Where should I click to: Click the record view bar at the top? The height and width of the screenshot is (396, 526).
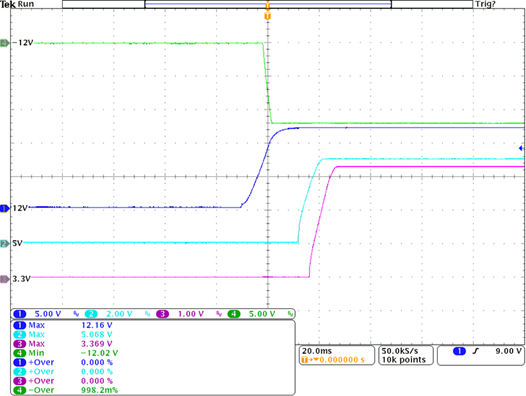point(267,4)
